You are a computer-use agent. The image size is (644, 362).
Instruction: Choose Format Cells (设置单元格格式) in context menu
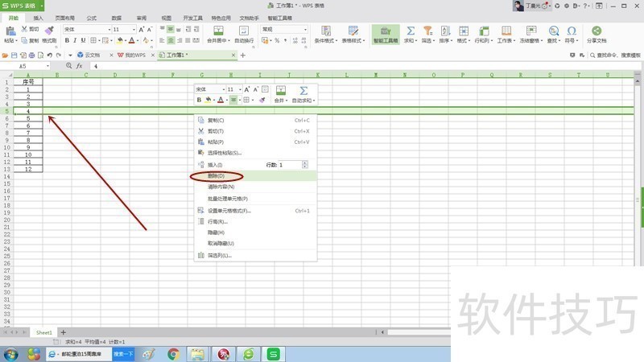(255, 211)
